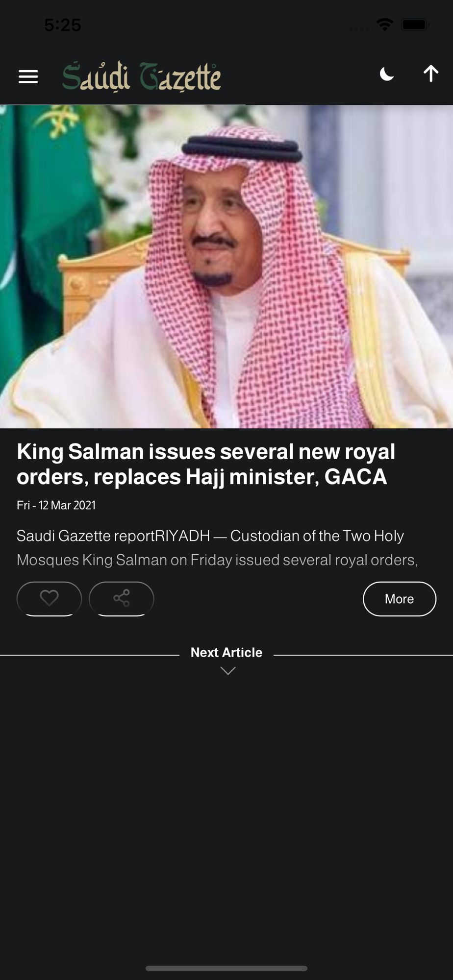Expand Next Article chevron

coord(228,670)
